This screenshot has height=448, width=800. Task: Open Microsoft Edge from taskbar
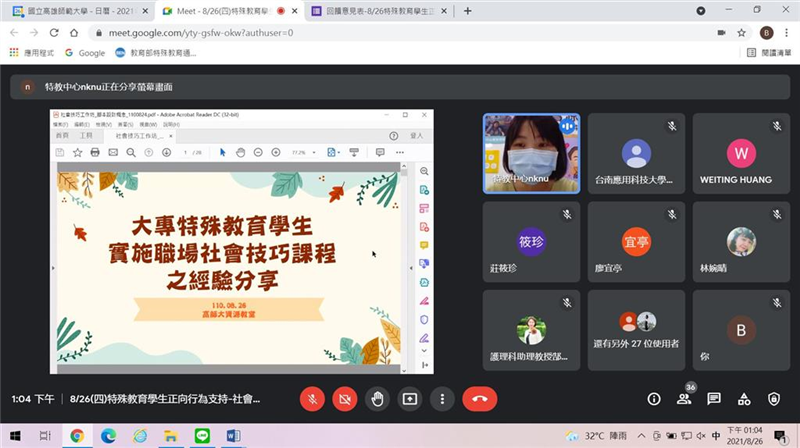[108, 436]
